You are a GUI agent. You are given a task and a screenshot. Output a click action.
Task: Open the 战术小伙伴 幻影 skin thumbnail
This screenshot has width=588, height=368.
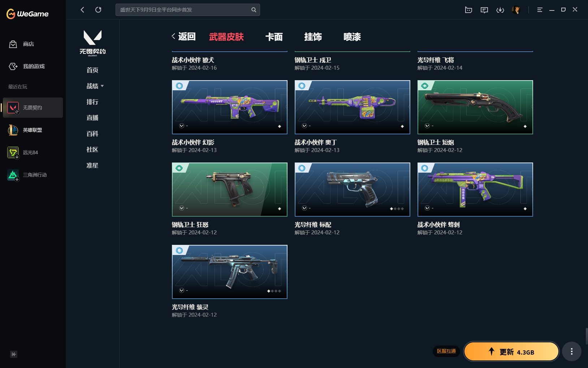[230, 107]
